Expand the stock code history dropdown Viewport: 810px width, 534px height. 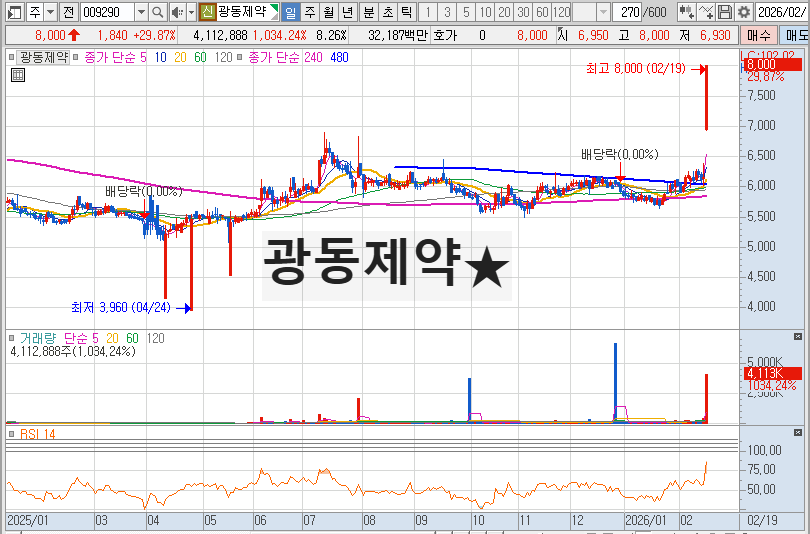(x=141, y=12)
